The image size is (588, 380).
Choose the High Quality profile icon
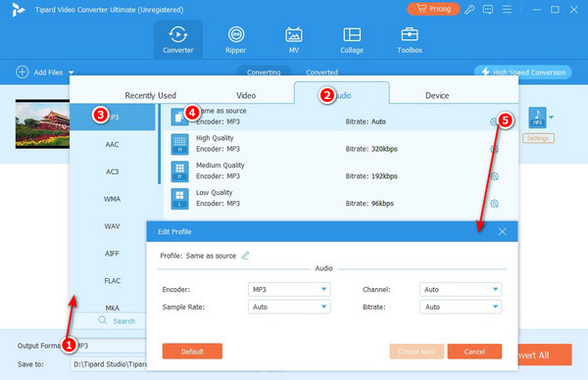(179, 144)
